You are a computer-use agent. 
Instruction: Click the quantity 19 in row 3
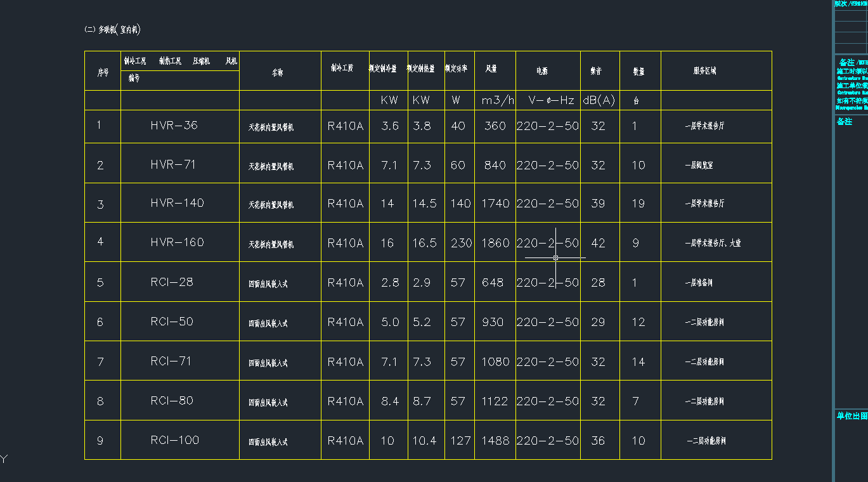click(638, 204)
